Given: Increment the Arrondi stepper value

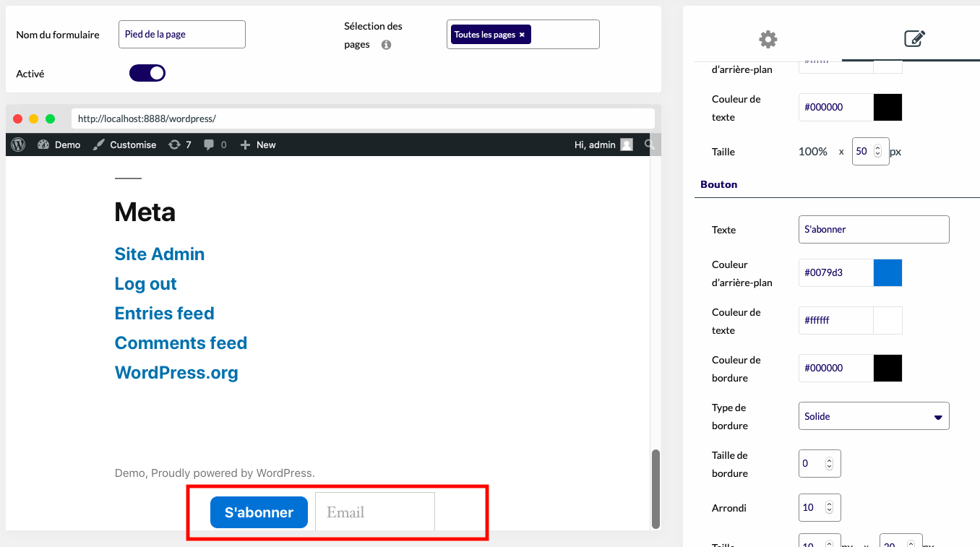Looking at the screenshot, I should [x=829, y=504].
